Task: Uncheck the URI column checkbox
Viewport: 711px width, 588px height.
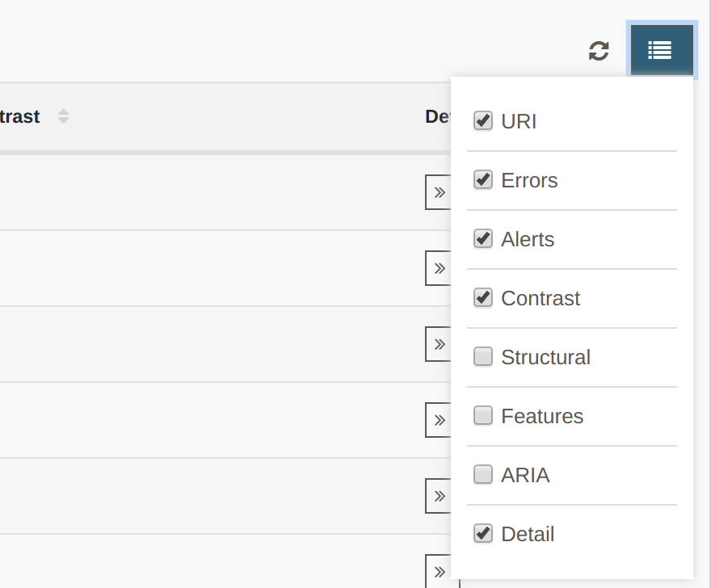Action: point(483,121)
